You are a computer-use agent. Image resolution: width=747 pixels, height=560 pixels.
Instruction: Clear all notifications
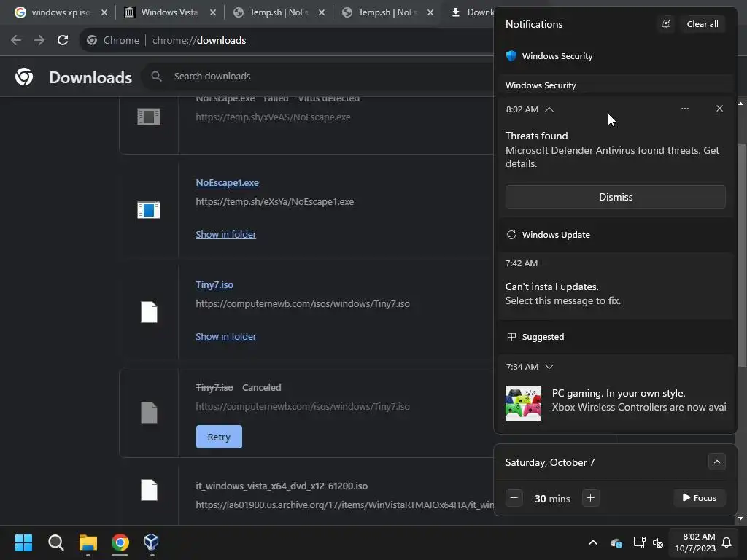click(x=703, y=24)
